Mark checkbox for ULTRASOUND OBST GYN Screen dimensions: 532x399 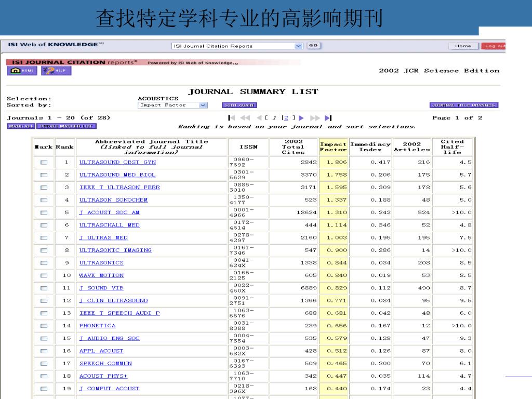pyautogui.click(x=44, y=162)
